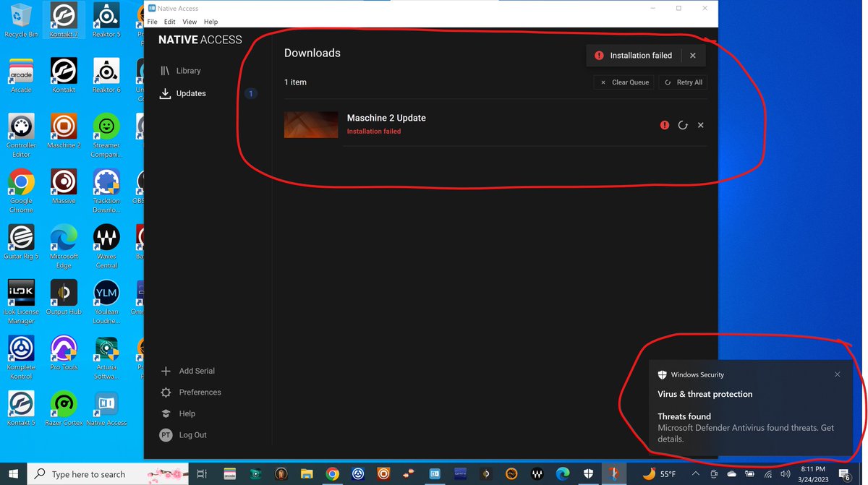Select the Tracktion Download desktop icon
The image size is (868, 485).
click(106, 191)
